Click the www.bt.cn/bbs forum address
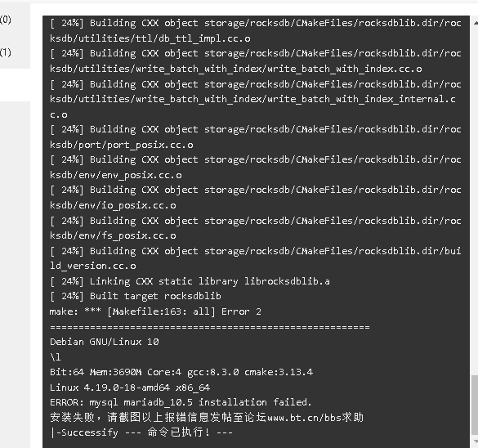 tap(304, 417)
